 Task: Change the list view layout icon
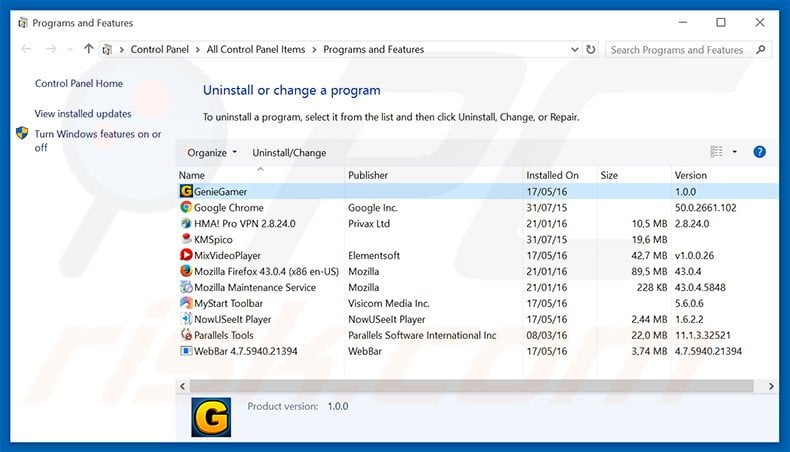[716, 152]
